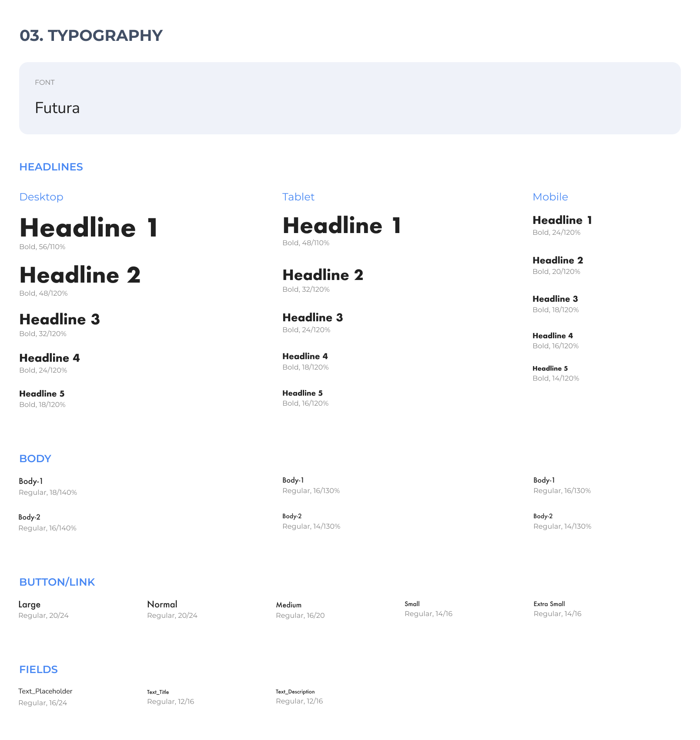Select the Text_Placeholder field sample
700x740 pixels.
(x=45, y=691)
